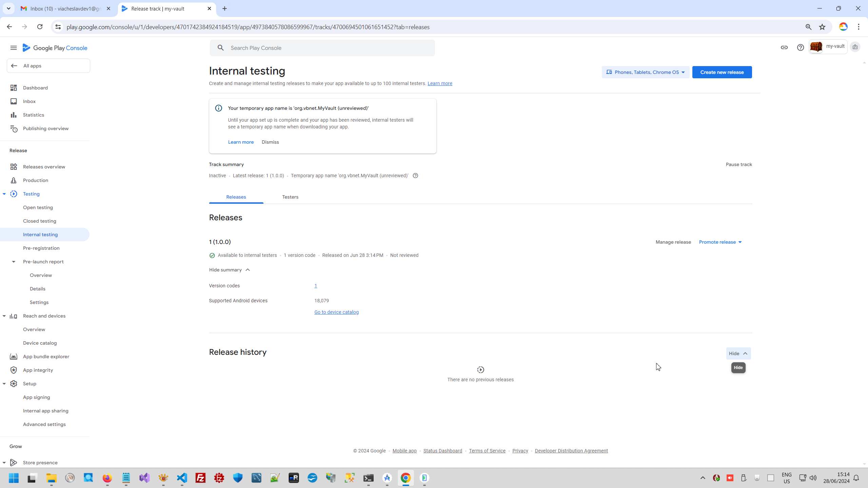
Task: Click the hamburger menu icon beside the Google Play Console logo
Action: (14, 48)
